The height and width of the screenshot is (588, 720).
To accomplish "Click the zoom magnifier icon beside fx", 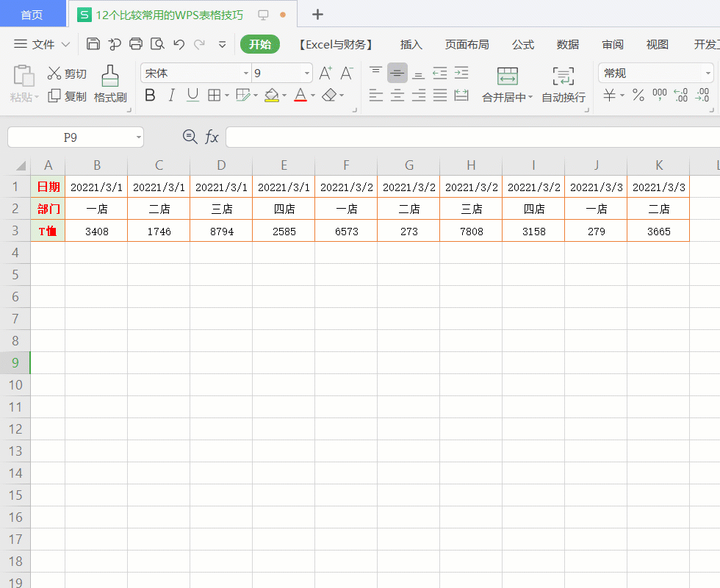I will [190, 137].
